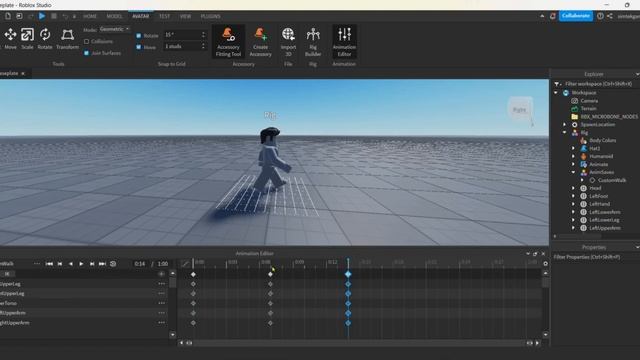Screen dimensions: 640x360
Task: Expand the Humanoid node
Action: coord(573,156)
